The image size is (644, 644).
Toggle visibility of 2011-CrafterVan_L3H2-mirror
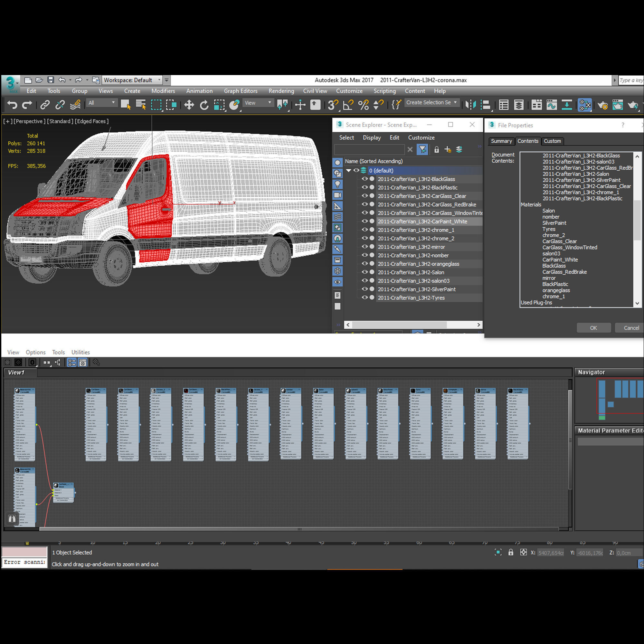click(365, 247)
